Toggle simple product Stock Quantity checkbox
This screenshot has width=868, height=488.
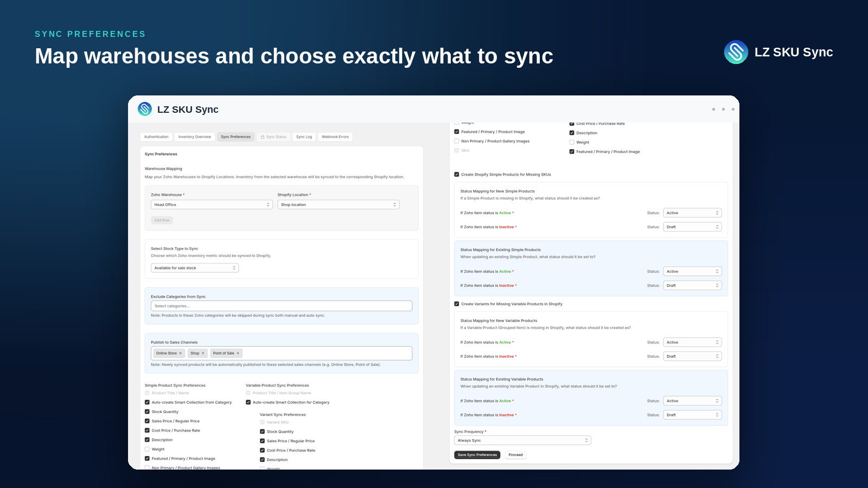point(147,412)
